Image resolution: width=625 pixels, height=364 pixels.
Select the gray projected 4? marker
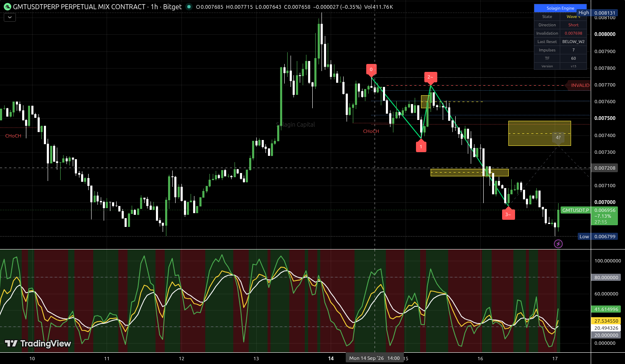coord(558,138)
